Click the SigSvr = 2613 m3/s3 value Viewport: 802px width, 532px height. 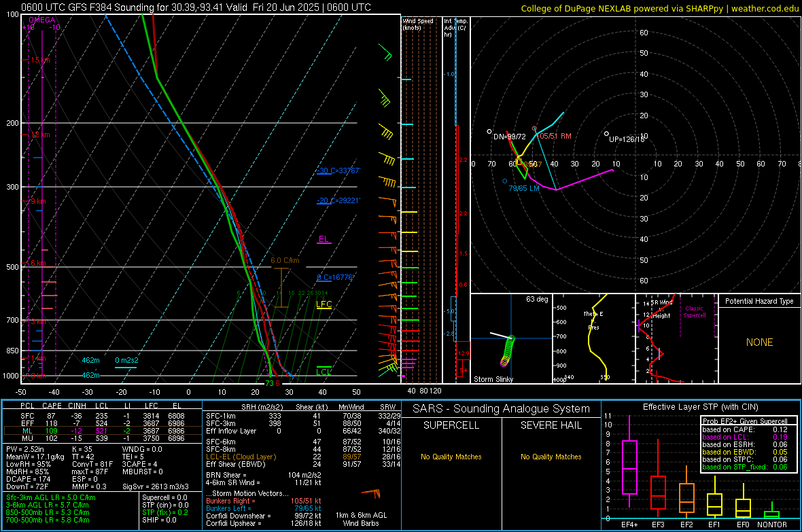(156, 486)
